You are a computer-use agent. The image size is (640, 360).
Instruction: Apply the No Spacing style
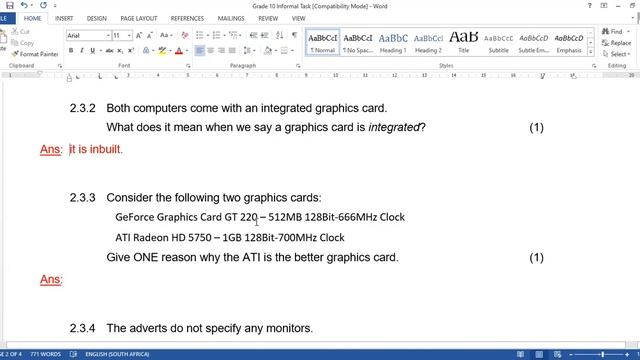pos(358,42)
